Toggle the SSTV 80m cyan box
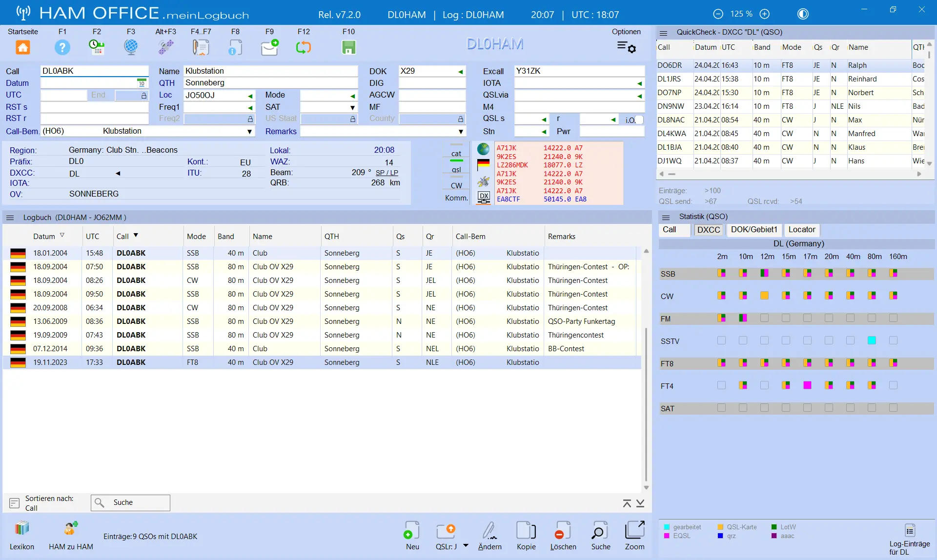This screenshot has width=937, height=560. (x=872, y=340)
